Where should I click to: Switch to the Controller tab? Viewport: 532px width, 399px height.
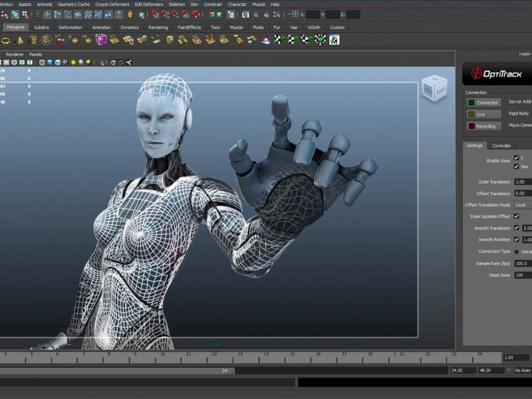click(x=501, y=146)
